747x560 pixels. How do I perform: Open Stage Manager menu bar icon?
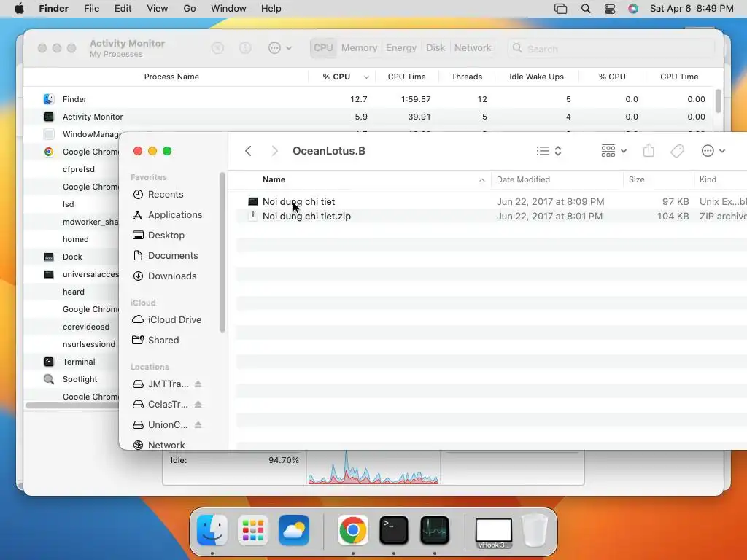pyautogui.click(x=561, y=9)
